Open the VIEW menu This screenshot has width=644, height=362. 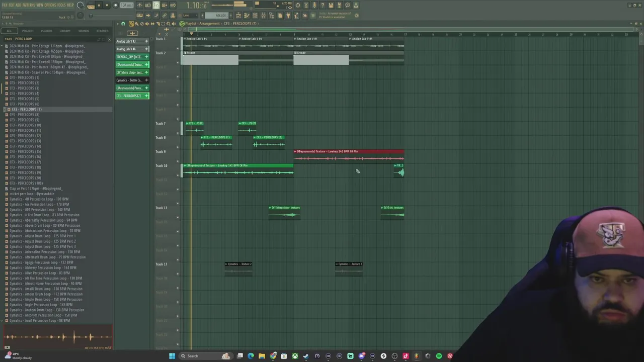tap(39, 5)
